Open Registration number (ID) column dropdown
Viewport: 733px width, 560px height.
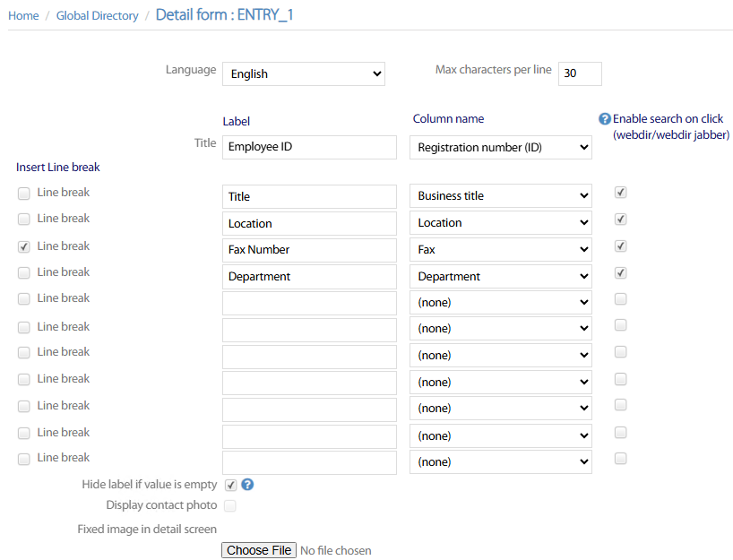point(500,147)
